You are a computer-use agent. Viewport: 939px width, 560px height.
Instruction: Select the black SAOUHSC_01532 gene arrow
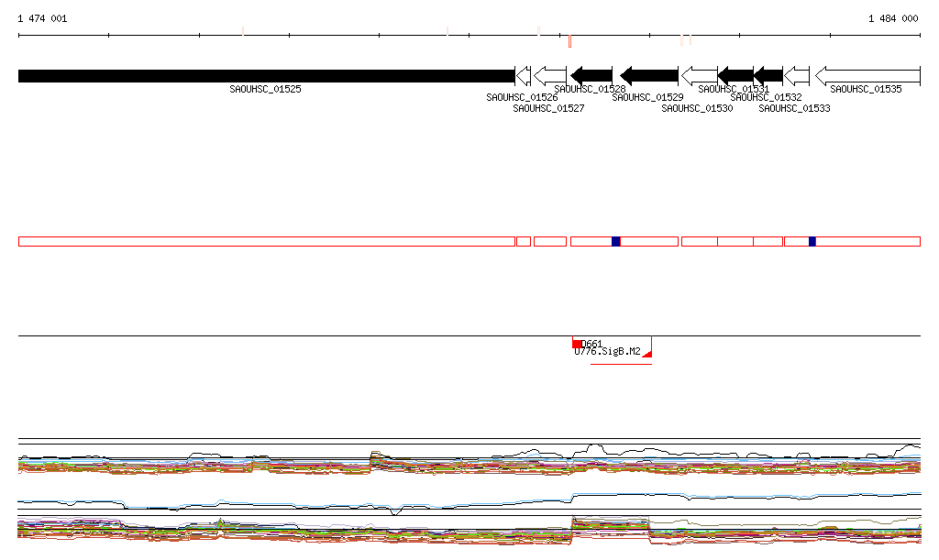[x=768, y=75]
